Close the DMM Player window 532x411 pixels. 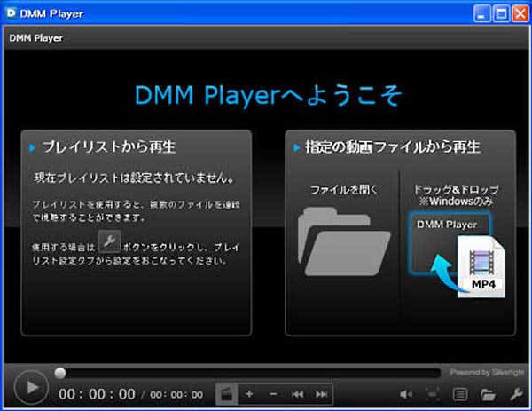click(x=520, y=14)
